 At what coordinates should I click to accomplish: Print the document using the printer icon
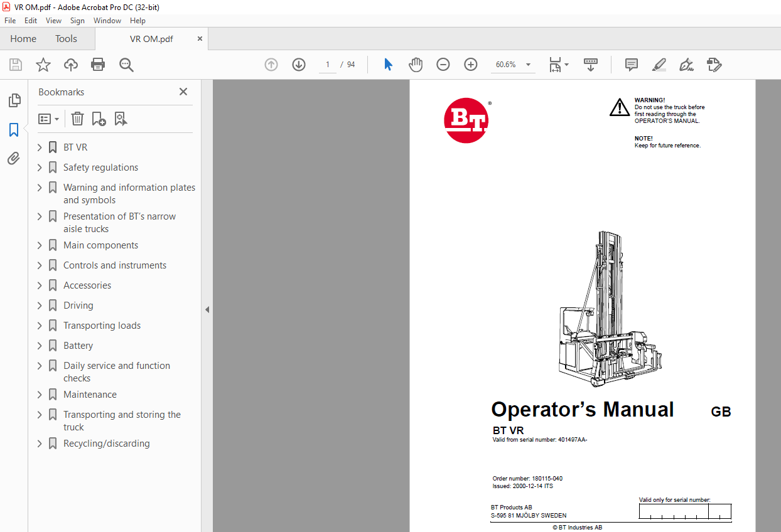(98, 65)
